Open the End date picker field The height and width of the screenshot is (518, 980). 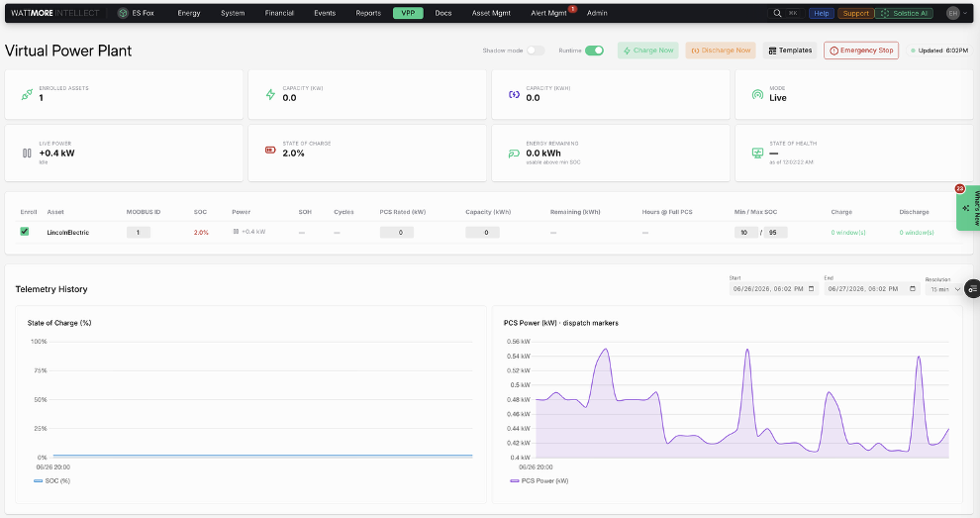[872, 289]
